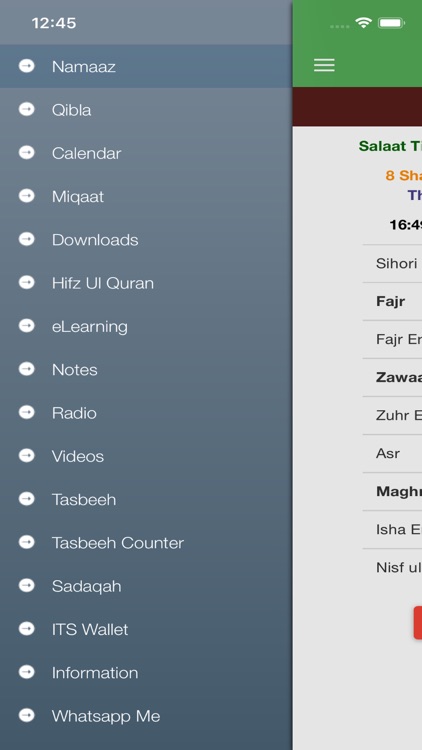Open the Miqaat menu entry
422x750 pixels.
coord(146,196)
